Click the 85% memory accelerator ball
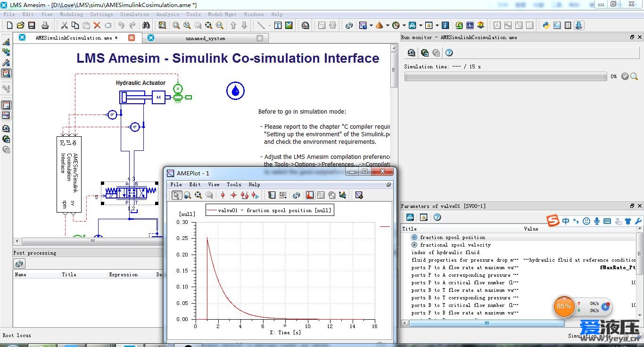Viewport: 644px width, 347px height. (x=564, y=306)
